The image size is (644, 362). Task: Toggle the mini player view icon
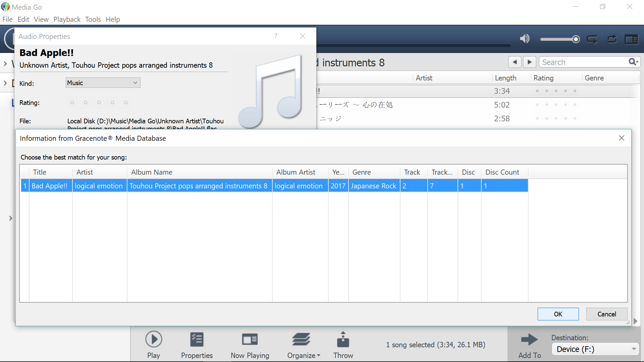[x=631, y=39]
